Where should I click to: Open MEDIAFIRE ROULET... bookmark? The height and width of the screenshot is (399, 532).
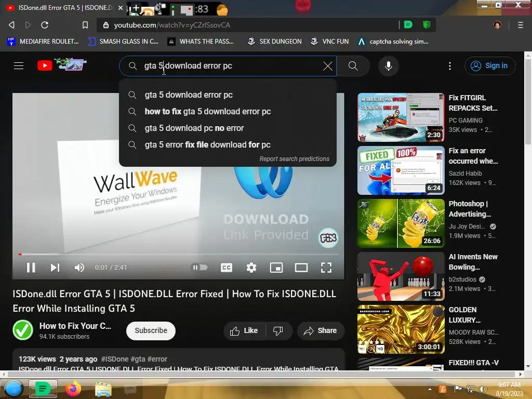[x=43, y=42]
